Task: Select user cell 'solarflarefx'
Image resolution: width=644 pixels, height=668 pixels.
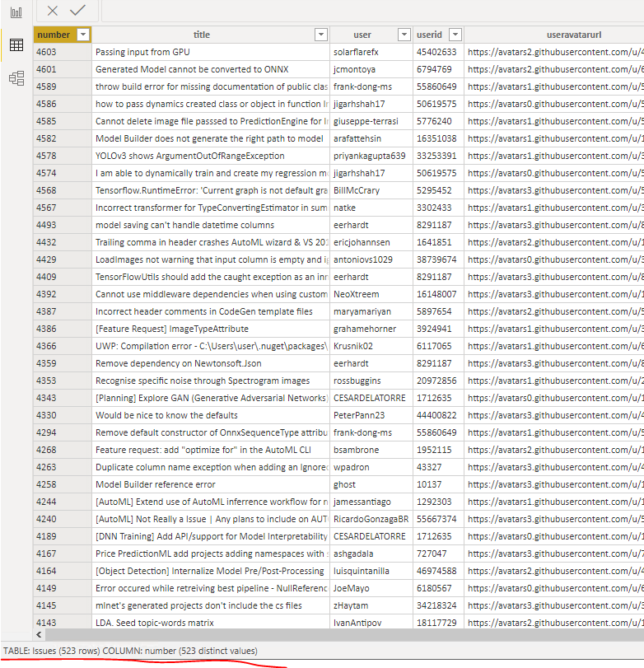Action: [371, 52]
